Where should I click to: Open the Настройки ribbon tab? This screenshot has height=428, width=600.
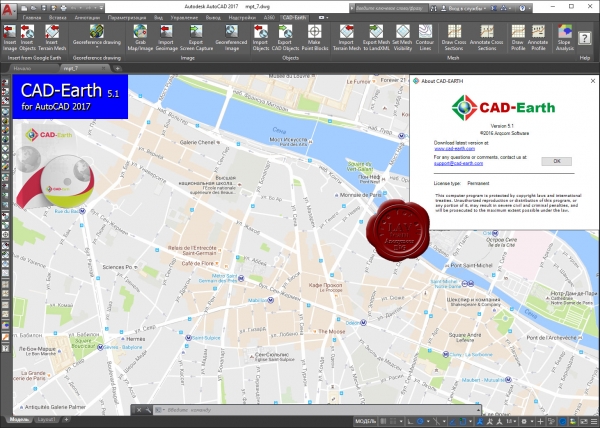click(242, 18)
